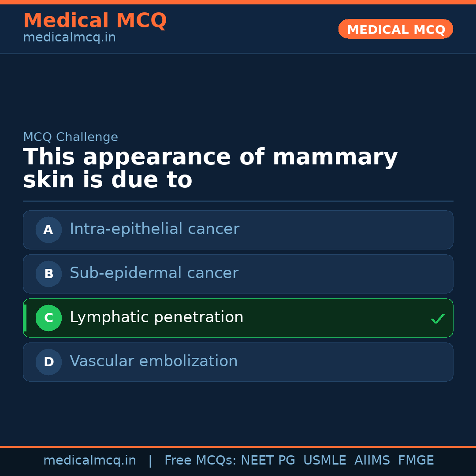This screenshot has height=476, width=476.
Task: Click the MCQ Challenge label
Action: pyautogui.click(x=71, y=138)
